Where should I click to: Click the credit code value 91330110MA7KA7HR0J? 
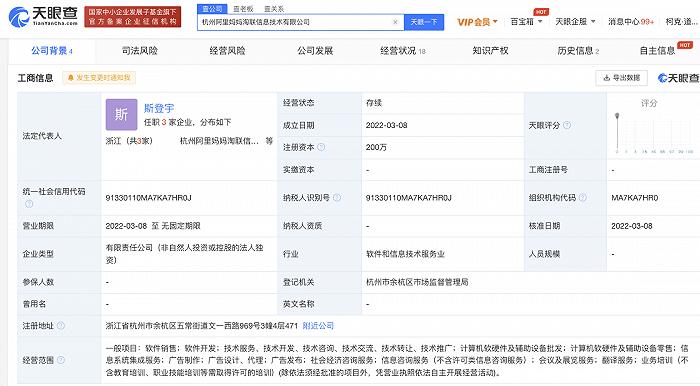pyautogui.click(x=149, y=198)
